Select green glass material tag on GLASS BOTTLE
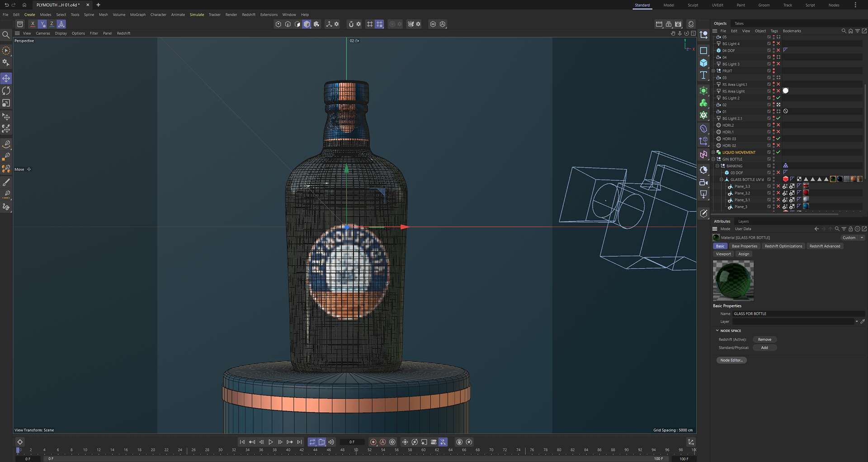868x462 pixels. click(833, 179)
